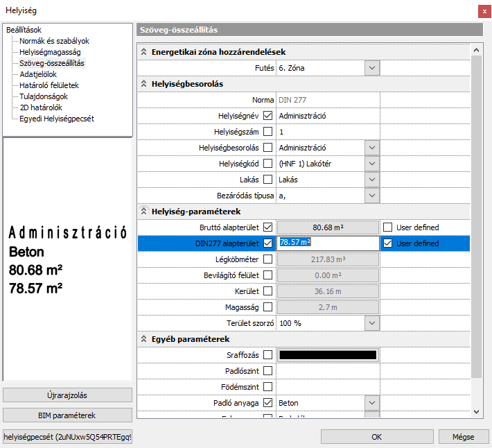Uncheck the Helyiségnév checkbox
Image resolution: width=492 pixels, height=448 pixels.
[268, 116]
